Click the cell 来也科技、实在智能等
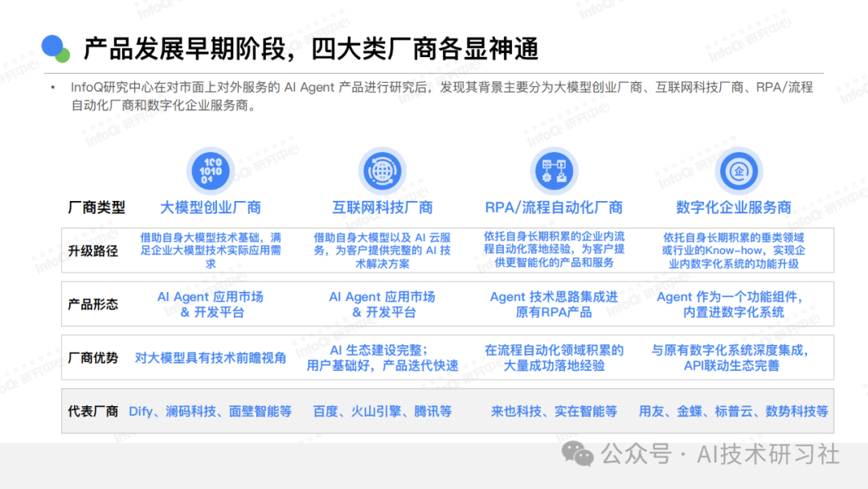The height and width of the screenshot is (489, 868). [554, 412]
